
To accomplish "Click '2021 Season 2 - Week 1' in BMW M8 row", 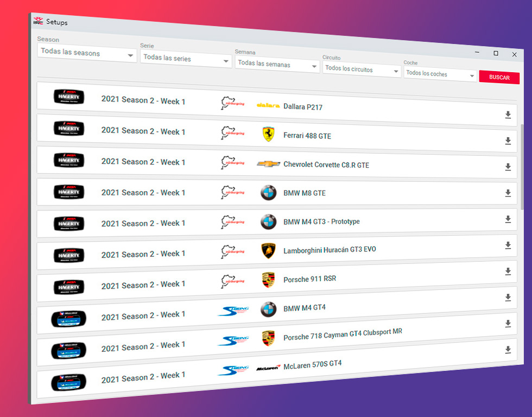I will click(x=143, y=193).
